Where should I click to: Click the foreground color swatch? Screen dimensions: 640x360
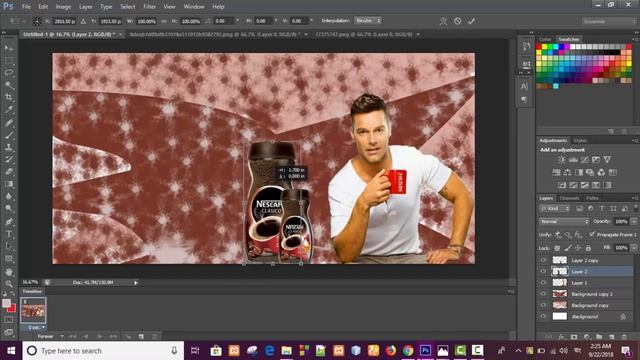(6, 303)
